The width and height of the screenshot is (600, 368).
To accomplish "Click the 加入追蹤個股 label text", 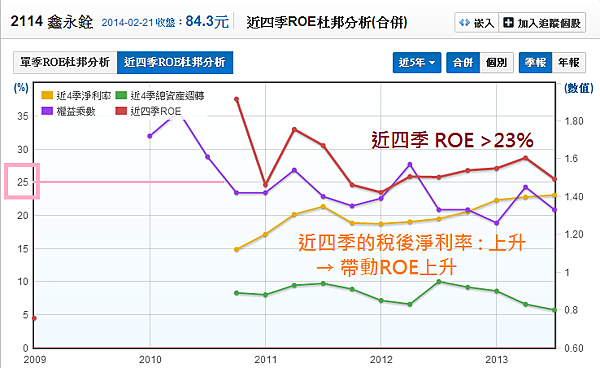I will pos(549,23).
